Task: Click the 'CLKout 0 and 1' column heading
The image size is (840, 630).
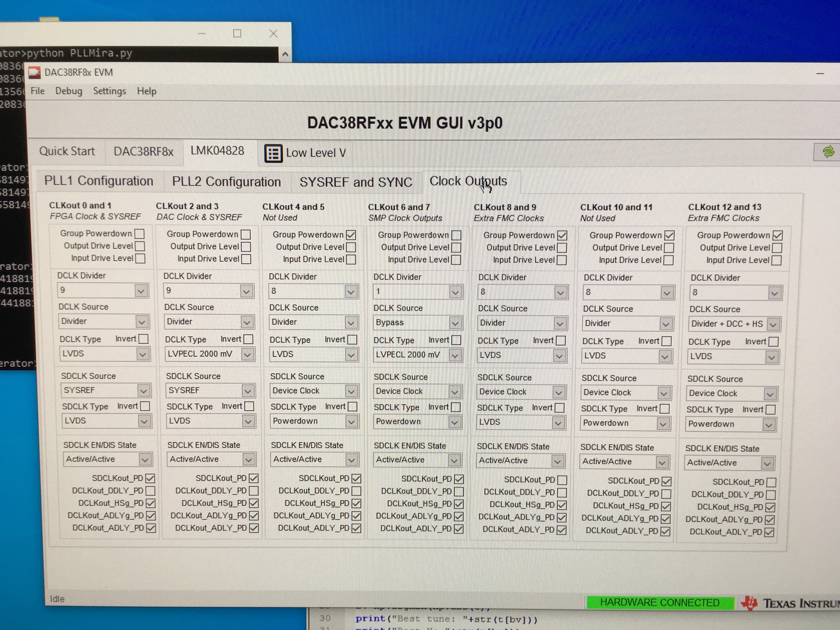Action: 80,205
